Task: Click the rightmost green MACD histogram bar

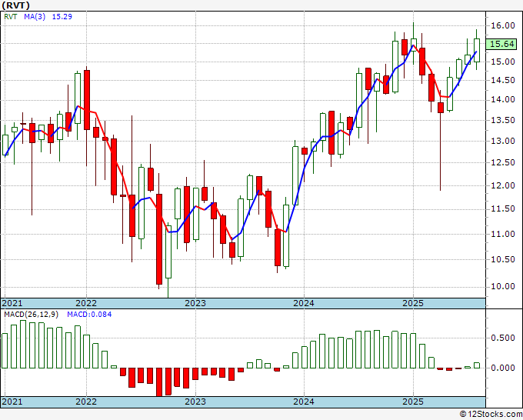Action: point(477,365)
